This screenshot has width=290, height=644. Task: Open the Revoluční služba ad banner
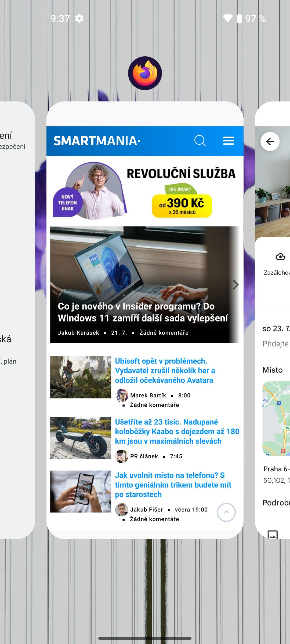tap(145, 191)
